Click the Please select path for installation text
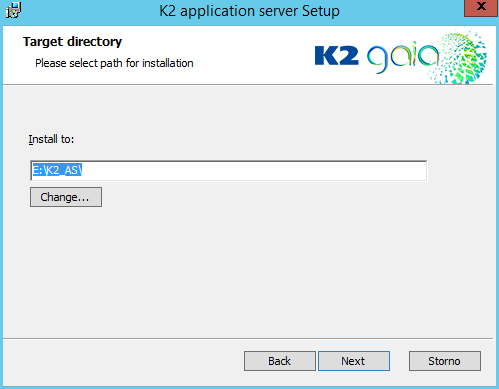This screenshot has height=389, width=499. 114,63
